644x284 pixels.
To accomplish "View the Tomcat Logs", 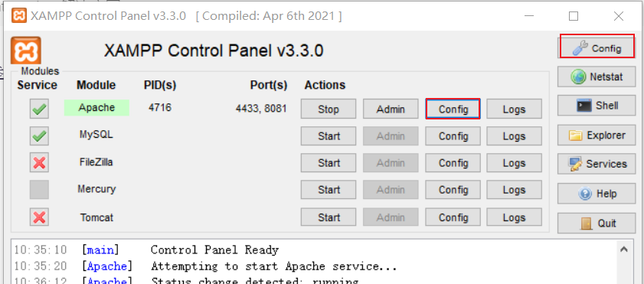I will click(515, 217).
